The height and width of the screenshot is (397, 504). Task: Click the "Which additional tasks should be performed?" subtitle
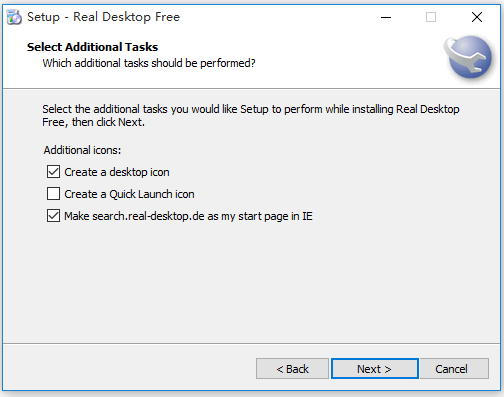pyautogui.click(x=149, y=63)
